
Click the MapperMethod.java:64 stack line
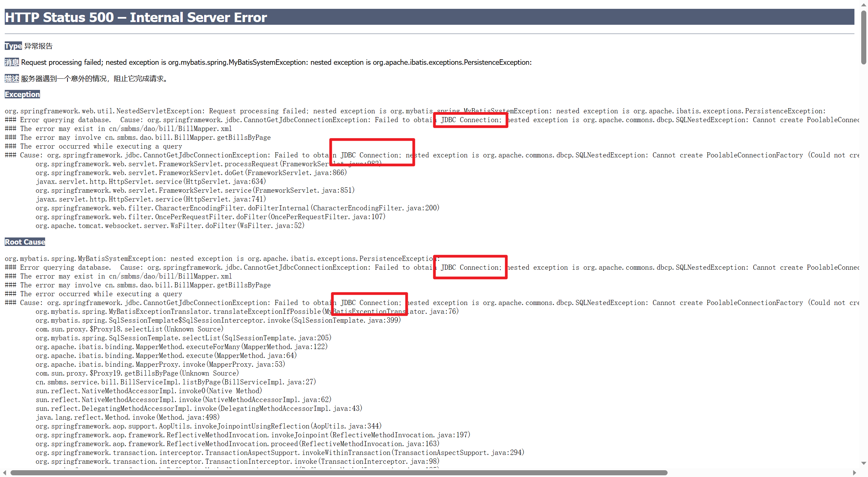pyautogui.click(x=166, y=356)
